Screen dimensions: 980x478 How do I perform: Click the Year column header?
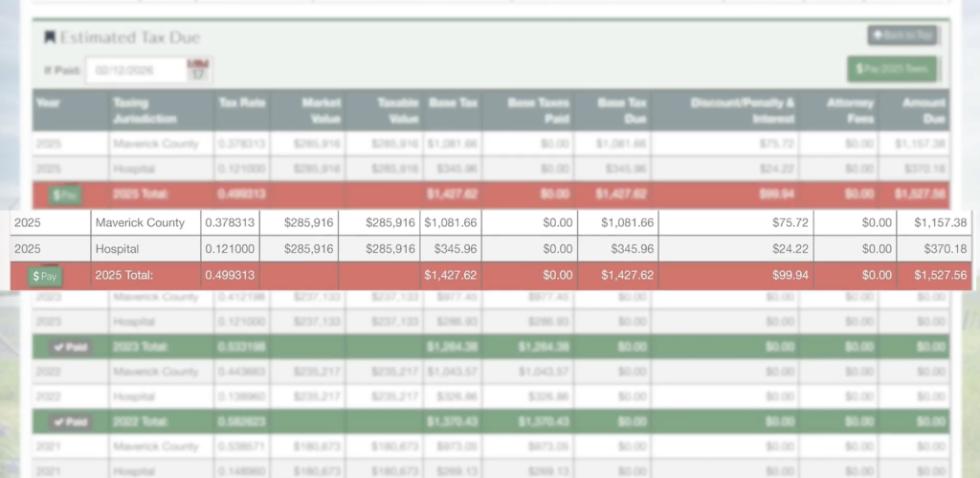tap(49, 102)
